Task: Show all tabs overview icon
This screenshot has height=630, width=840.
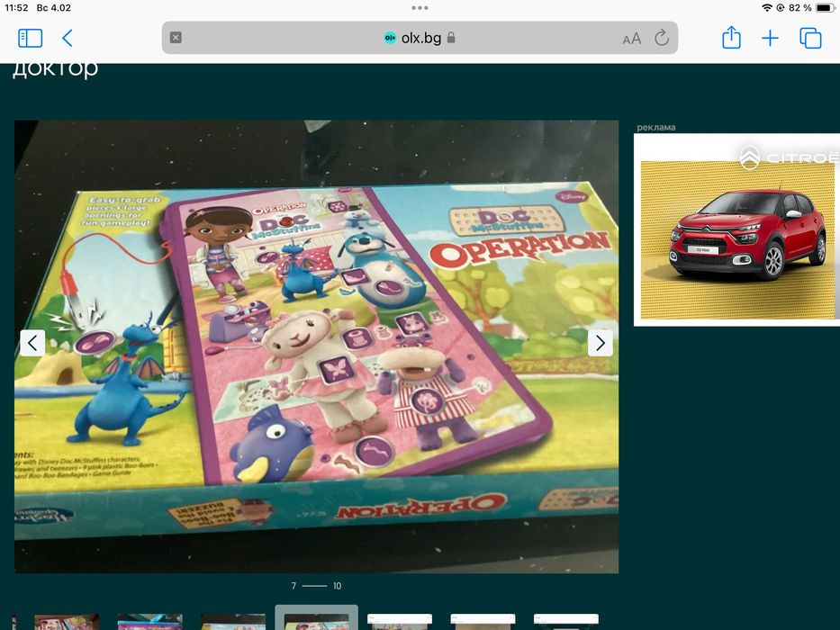Action: point(810,38)
